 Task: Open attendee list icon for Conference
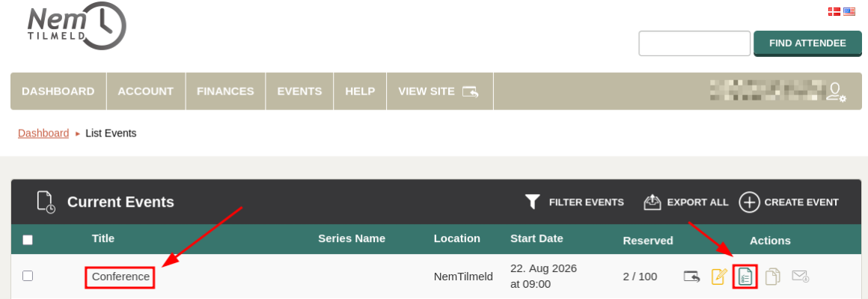click(745, 277)
